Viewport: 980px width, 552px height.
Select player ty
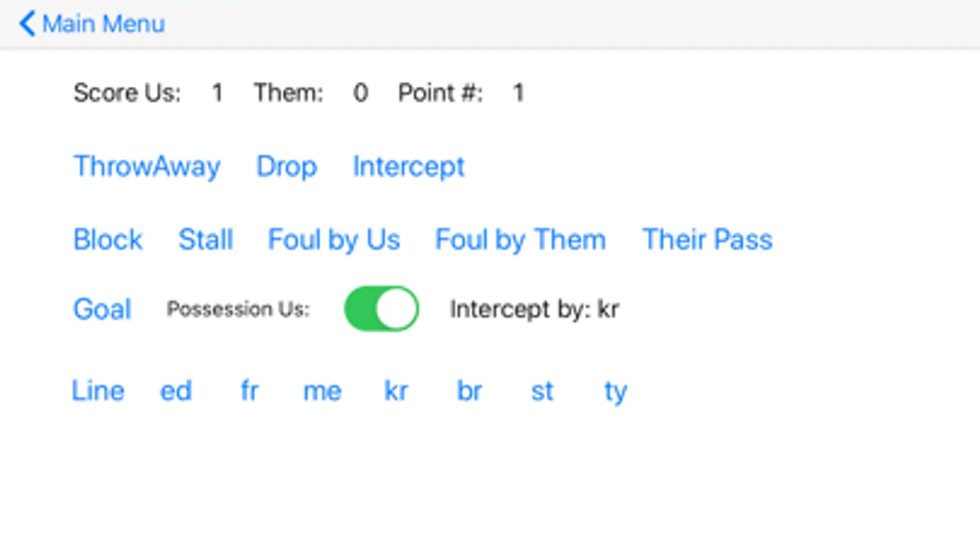[615, 391]
